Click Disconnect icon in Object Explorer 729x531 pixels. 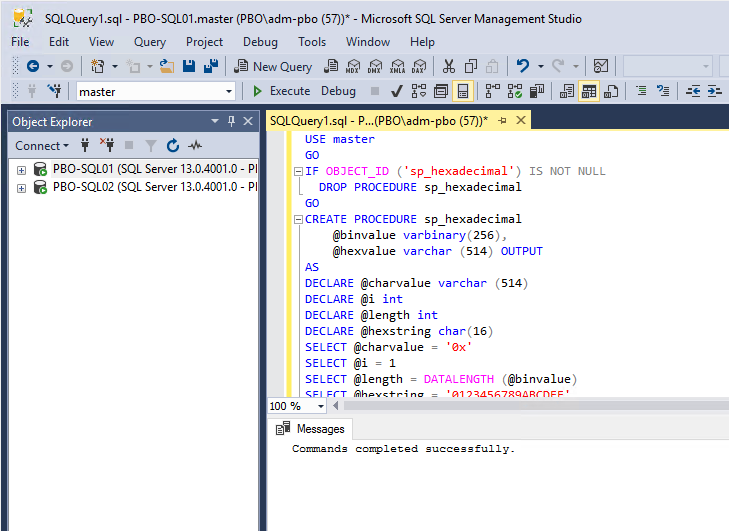pyautogui.click(x=107, y=146)
